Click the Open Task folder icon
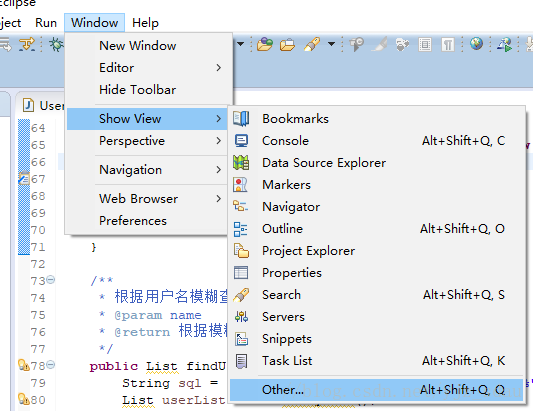 (287, 45)
